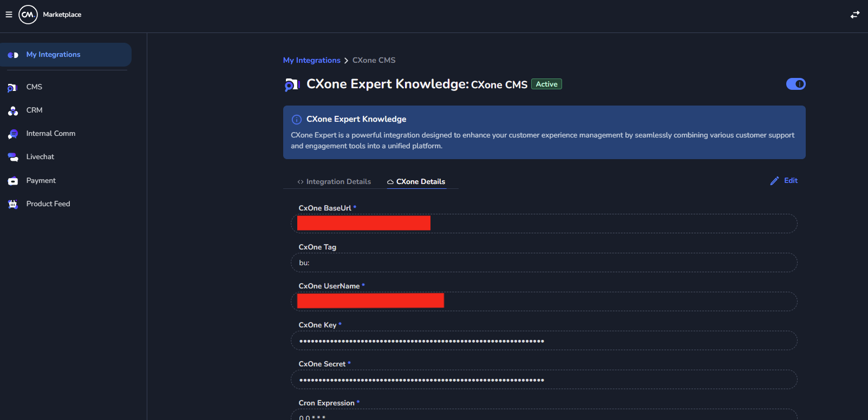Toggle the integration active switch
Viewport: 868px width, 420px height.
point(796,84)
